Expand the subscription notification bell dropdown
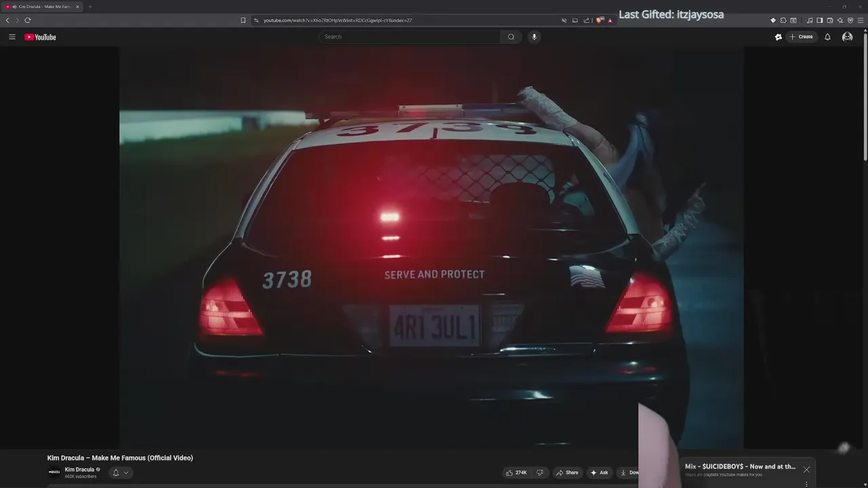 120,472
